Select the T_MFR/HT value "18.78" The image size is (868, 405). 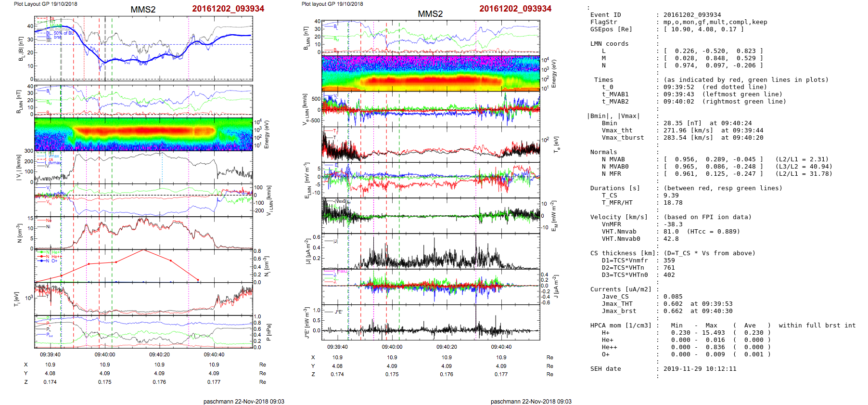pos(673,203)
